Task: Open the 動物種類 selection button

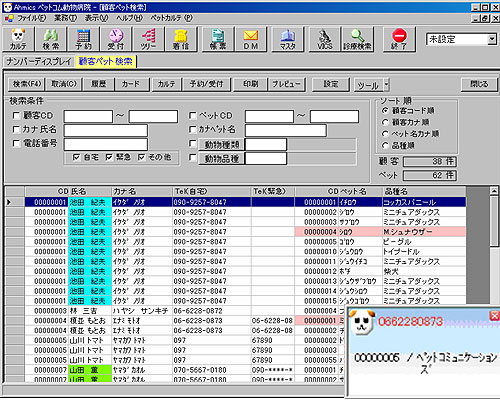Action: point(222,145)
